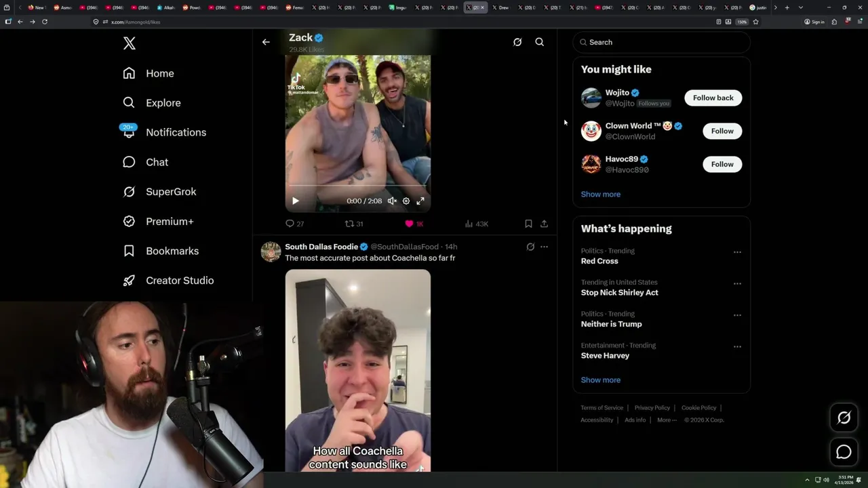868x488 pixels.
Task: Play the TikTok video
Action: pos(295,201)
